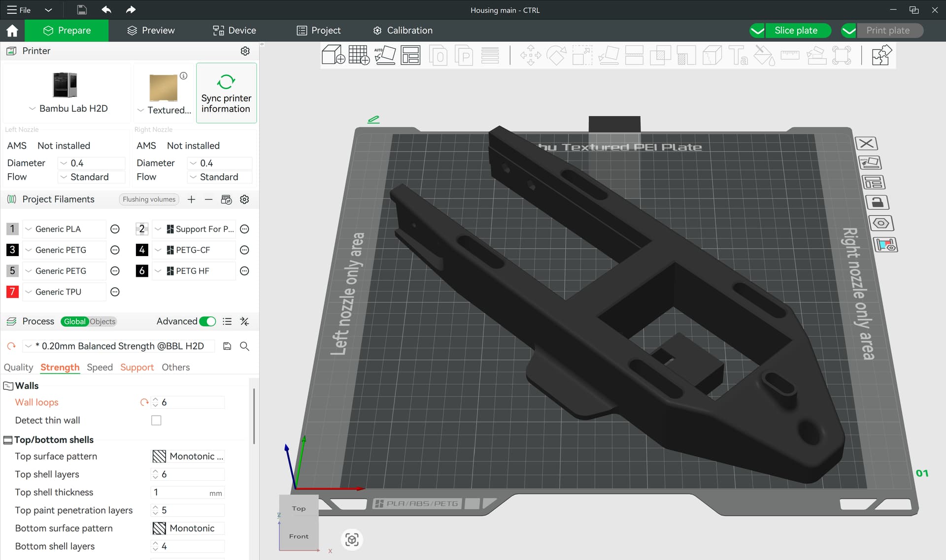The width and height of the screenshot is (946, 560).
Task: Open the process preset dropdown
Action: 118,346
